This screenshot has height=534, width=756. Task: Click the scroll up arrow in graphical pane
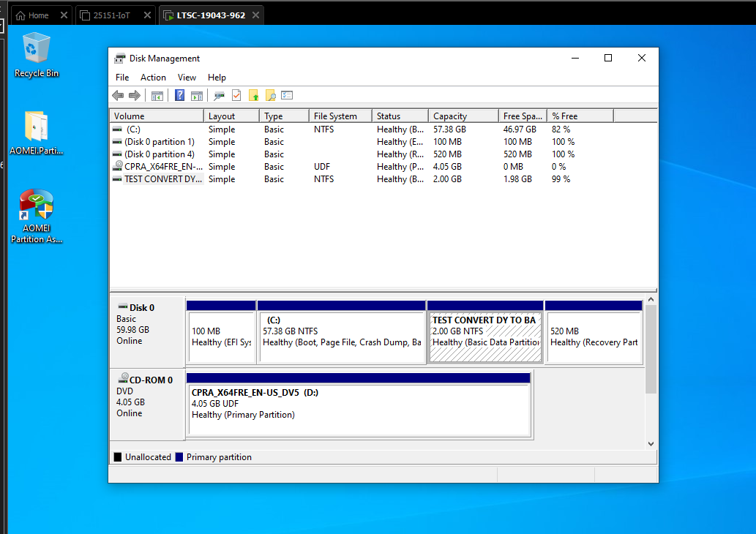651,299
